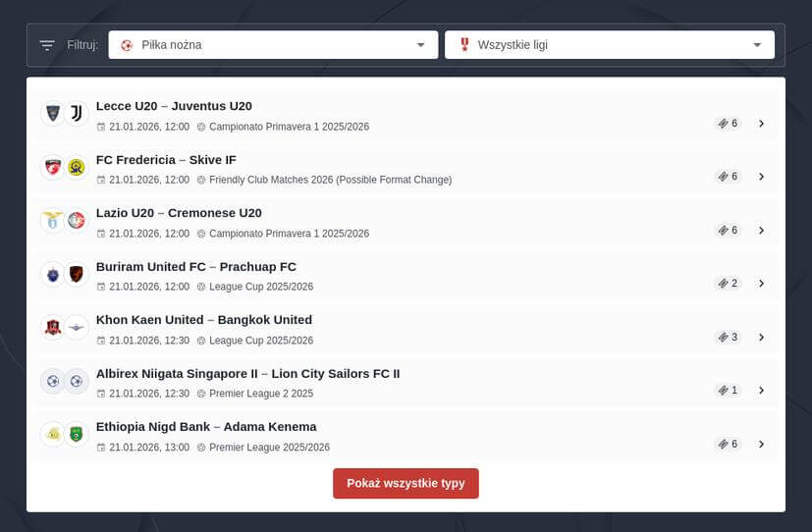Click the Khon Kaen United team logo
The height and width of the screenshot is (532, 812).
[x=53, y=327]
